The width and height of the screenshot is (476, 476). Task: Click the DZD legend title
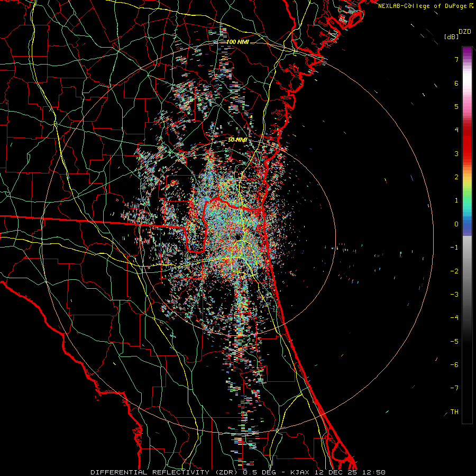[465, 32]
